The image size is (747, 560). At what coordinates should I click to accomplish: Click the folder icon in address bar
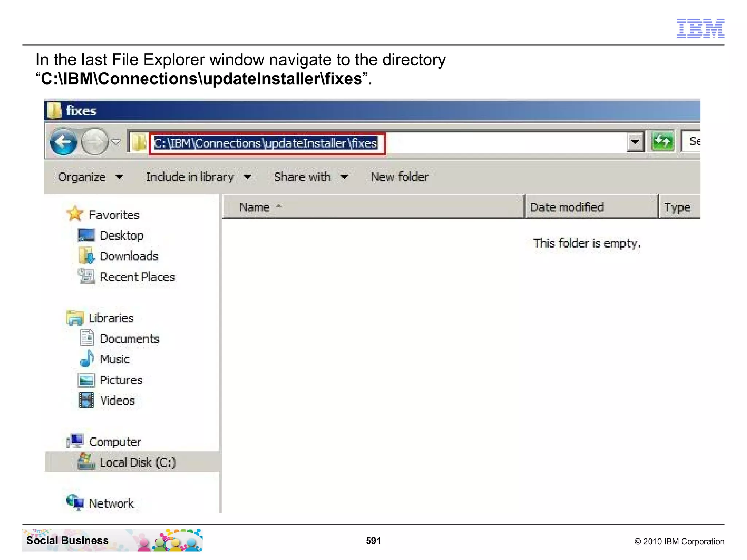click(x=139, y=142)
